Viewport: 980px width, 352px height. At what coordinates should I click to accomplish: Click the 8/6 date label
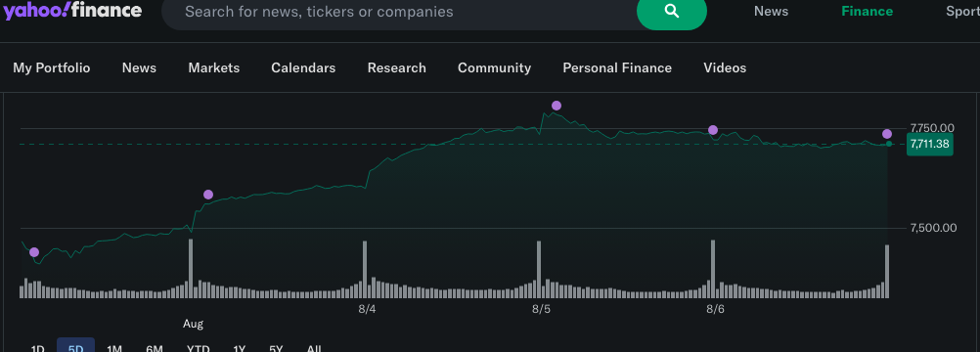[x=715, y=309]
